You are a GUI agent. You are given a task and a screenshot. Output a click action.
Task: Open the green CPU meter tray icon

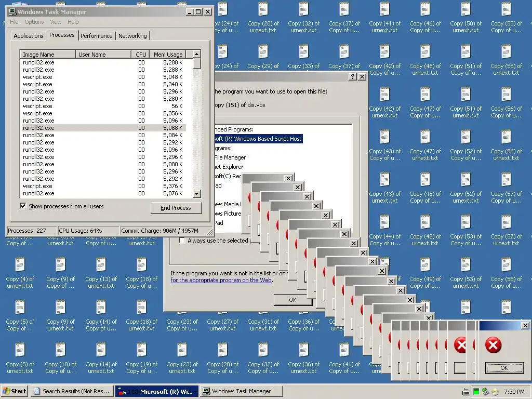coord(476,392)
